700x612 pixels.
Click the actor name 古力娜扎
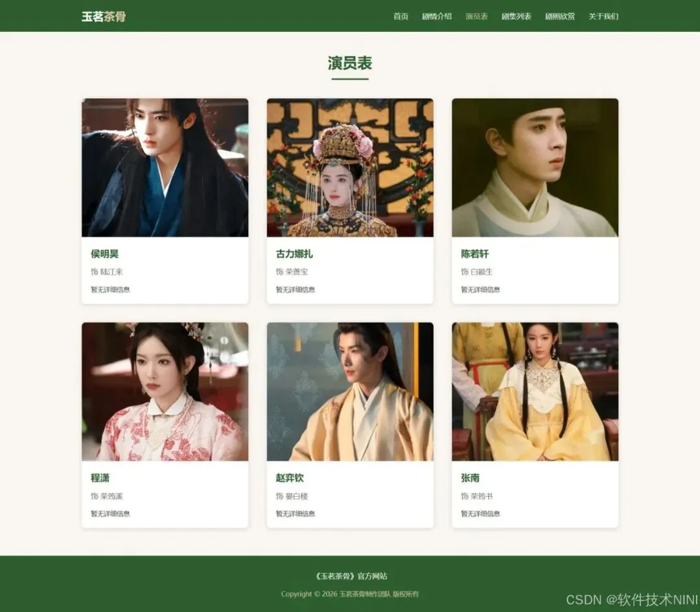pos(294,254)
